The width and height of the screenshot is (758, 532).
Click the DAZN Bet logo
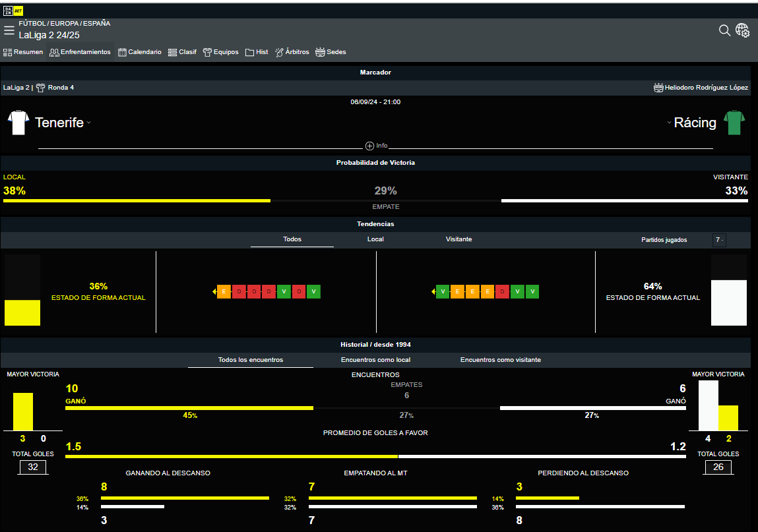coord(14,11)
